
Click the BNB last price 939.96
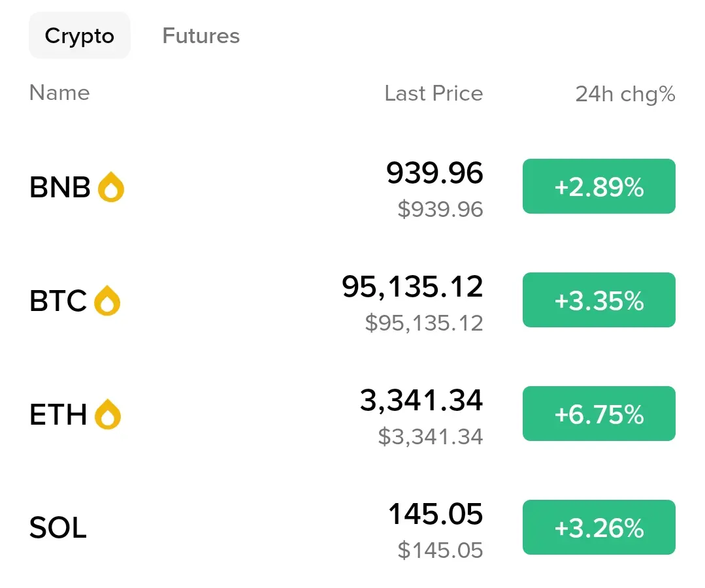tap(434, 174)
